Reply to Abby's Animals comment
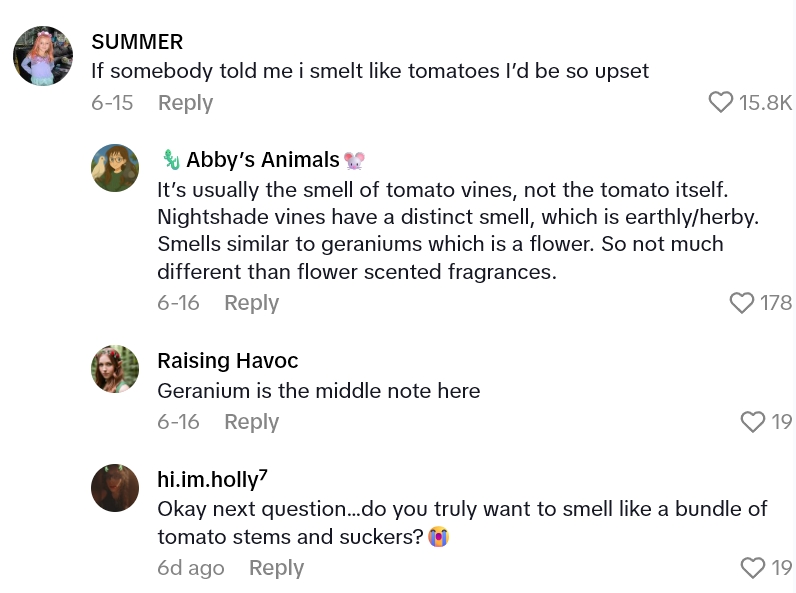The height and width of the screenshot is (593, 796). [x=251, y=303]
